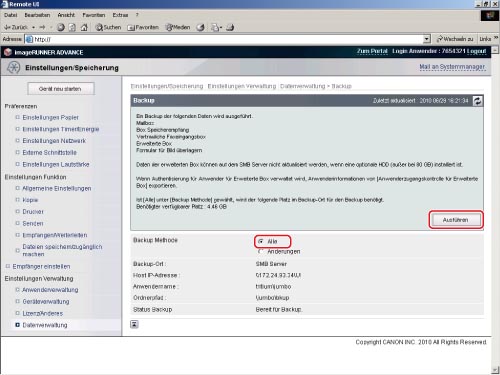
Task: Click the Wechseln zu button
Action: click(x=455, y=39)
